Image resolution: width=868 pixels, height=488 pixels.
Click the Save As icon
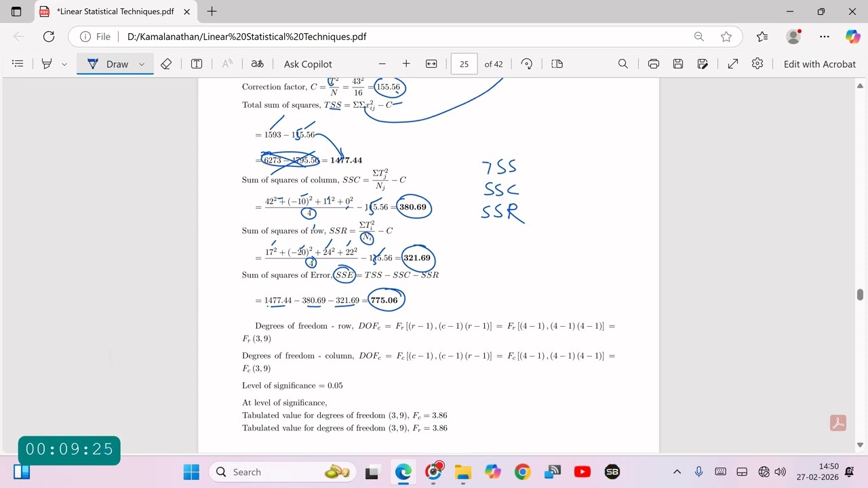point(703,64)
